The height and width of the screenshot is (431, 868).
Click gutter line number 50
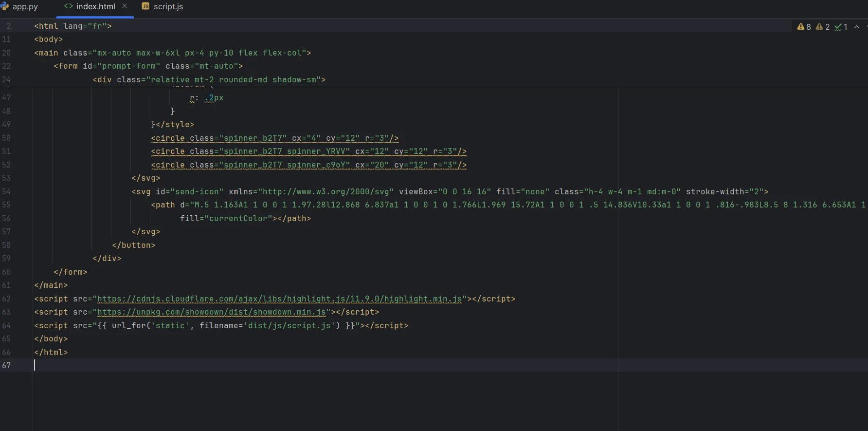[x=6, y=138]
